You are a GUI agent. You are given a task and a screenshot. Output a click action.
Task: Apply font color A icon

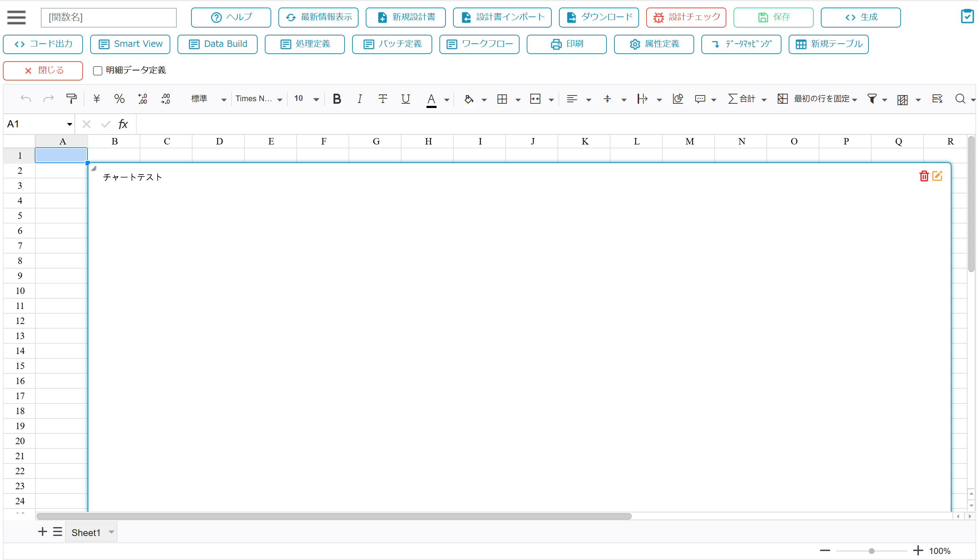click(432, 100)
